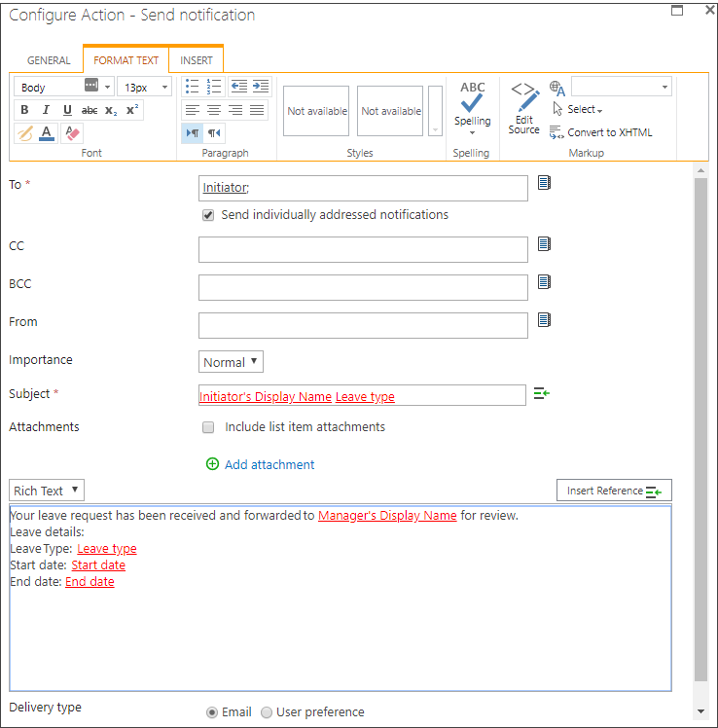
Task: Click the strikethrough formatting icon
Action: (89, 110)
